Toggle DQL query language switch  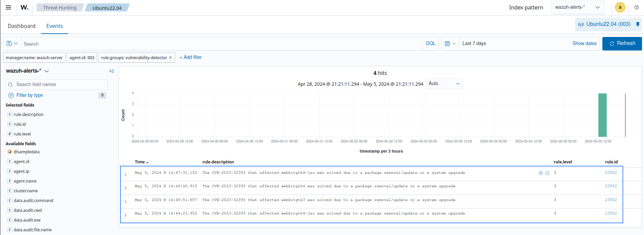(x=431, y=44)
